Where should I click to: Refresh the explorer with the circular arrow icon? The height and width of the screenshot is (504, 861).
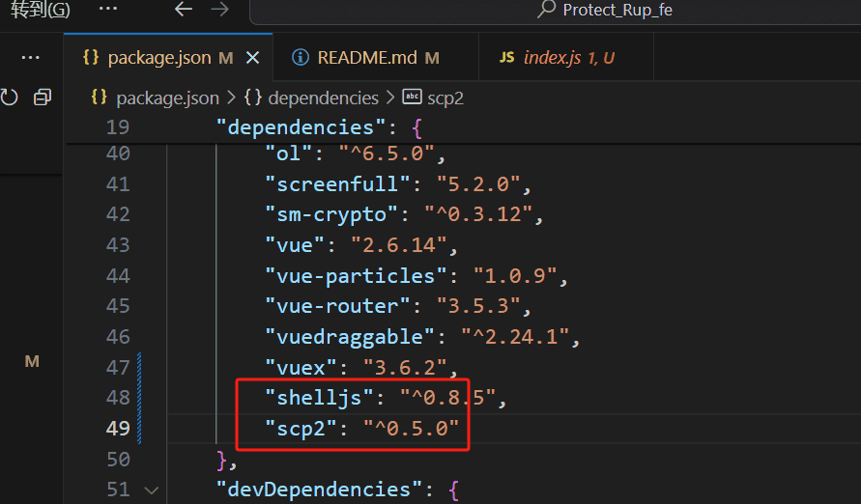[9, 98]
